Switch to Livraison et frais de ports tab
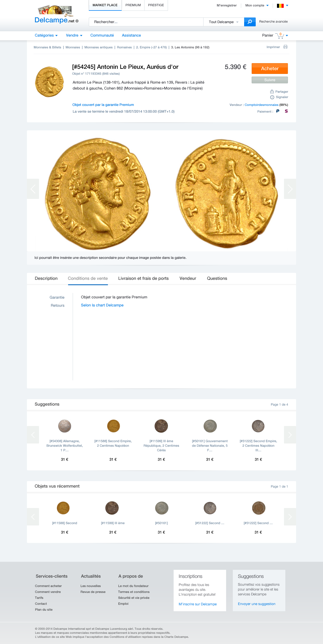The width and height of the screenshot is (323, 644). coord(143,278)
